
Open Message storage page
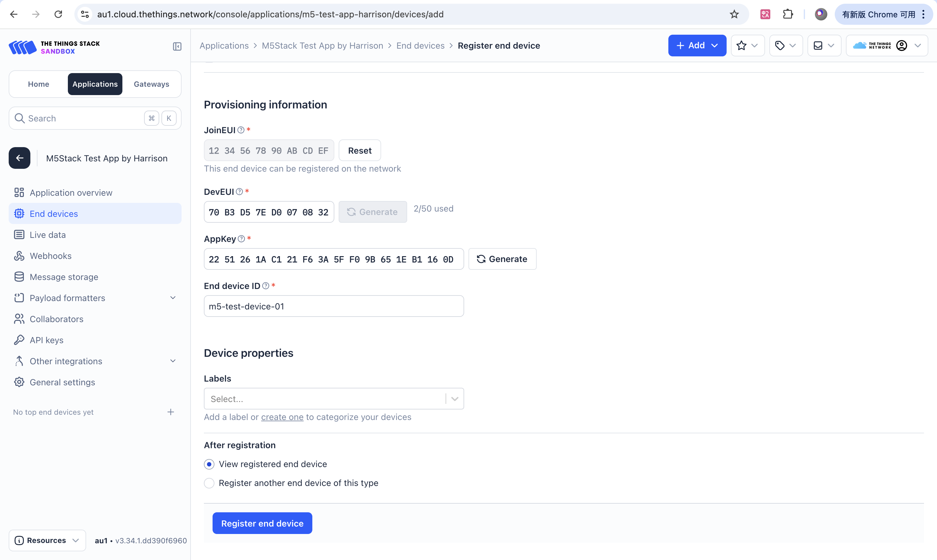coord(95,277)
